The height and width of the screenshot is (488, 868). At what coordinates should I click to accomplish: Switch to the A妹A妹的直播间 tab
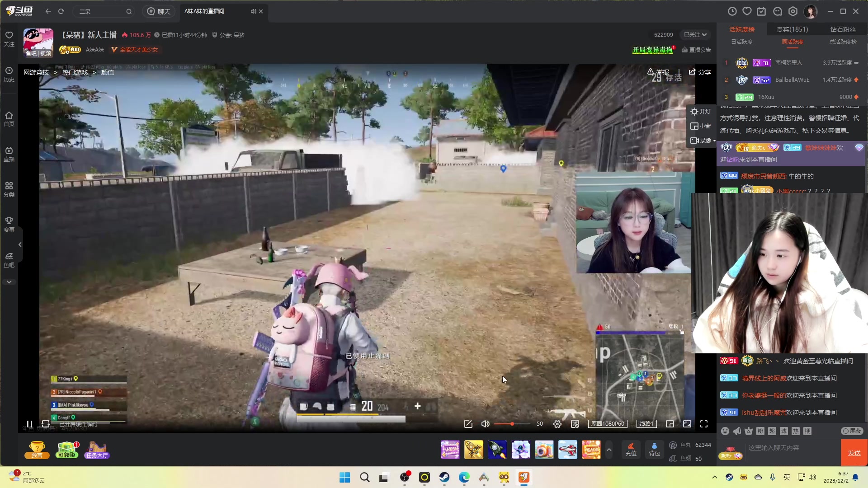pyautogui.click(x=204, y=11)
